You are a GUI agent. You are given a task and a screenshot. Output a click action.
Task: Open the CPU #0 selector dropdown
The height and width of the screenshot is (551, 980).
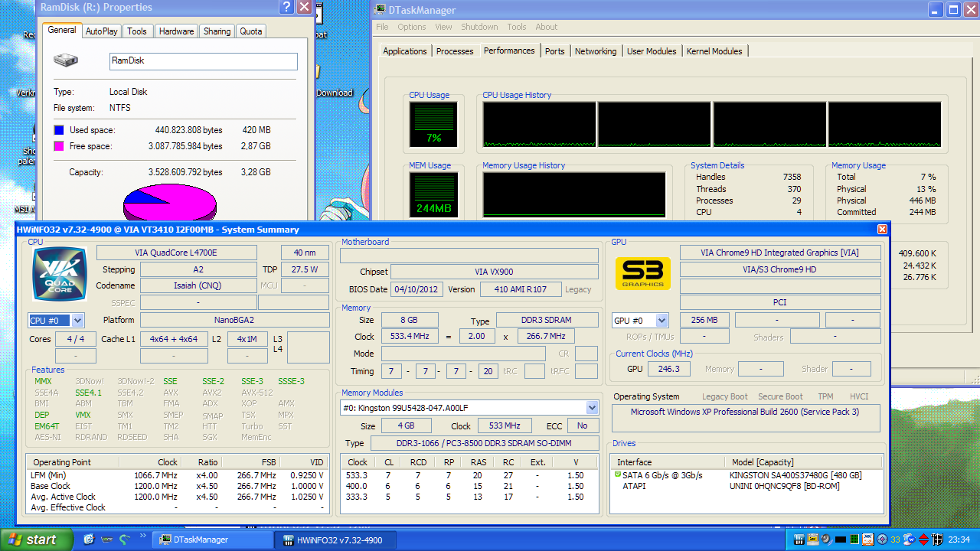(78, 321)
